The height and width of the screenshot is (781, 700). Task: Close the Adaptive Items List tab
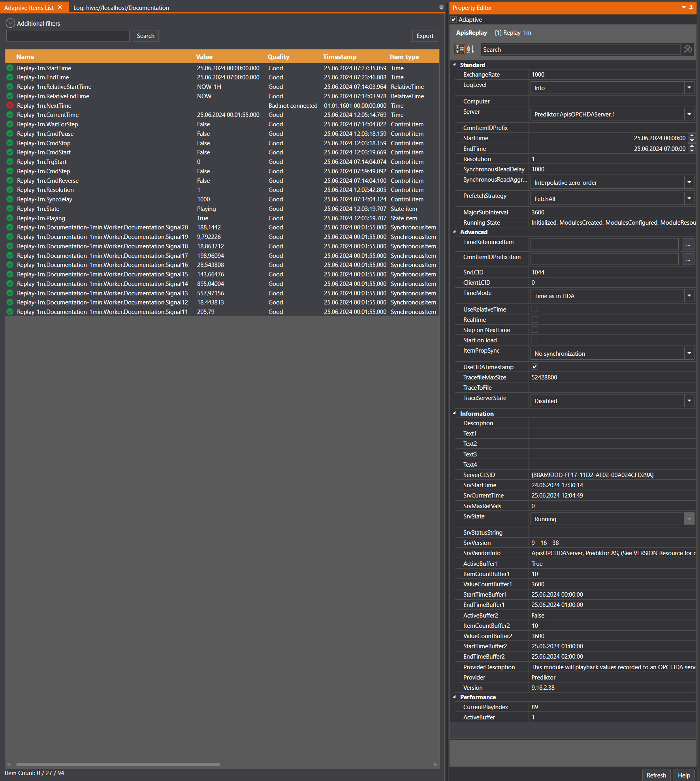pyautogui.click(x=60, y=8)
